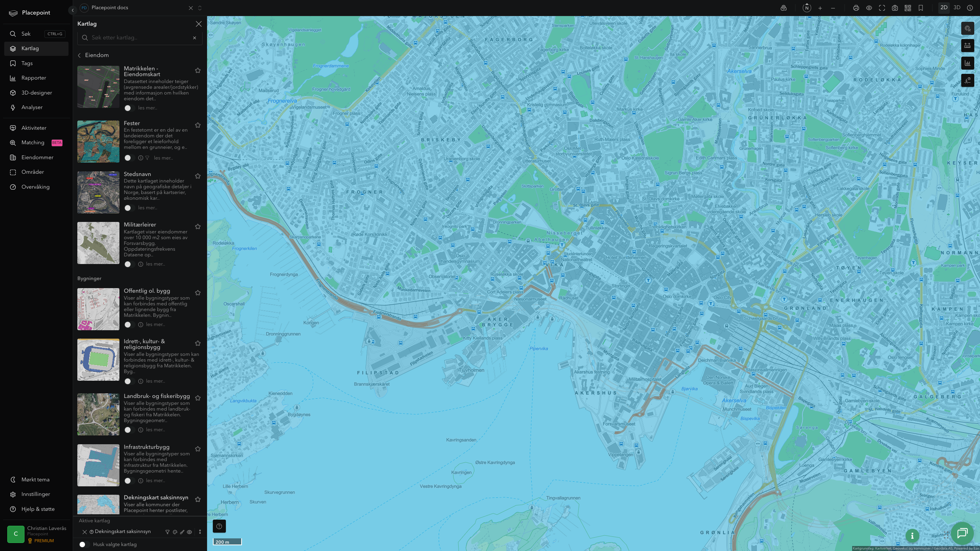Open brush style for Dekningskart saksinnsyn

click(x=182, y=532)
